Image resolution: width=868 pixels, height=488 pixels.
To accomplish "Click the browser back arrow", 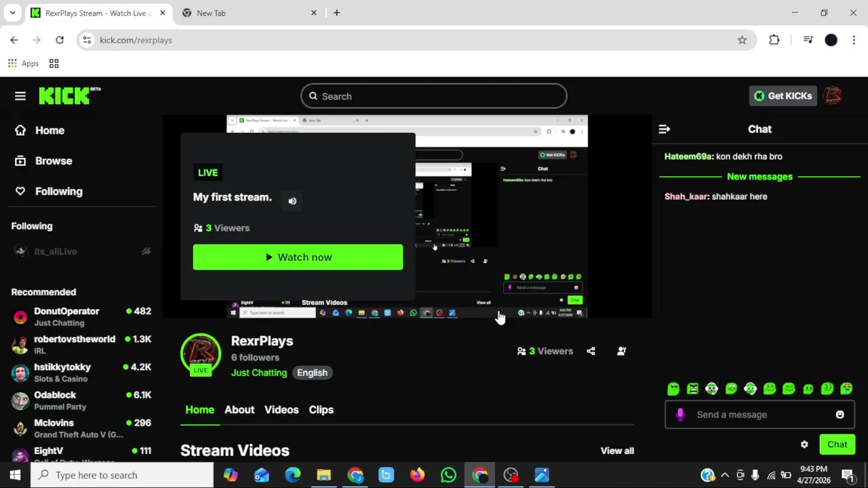I will pyautogui.click(x=14, y=40).
